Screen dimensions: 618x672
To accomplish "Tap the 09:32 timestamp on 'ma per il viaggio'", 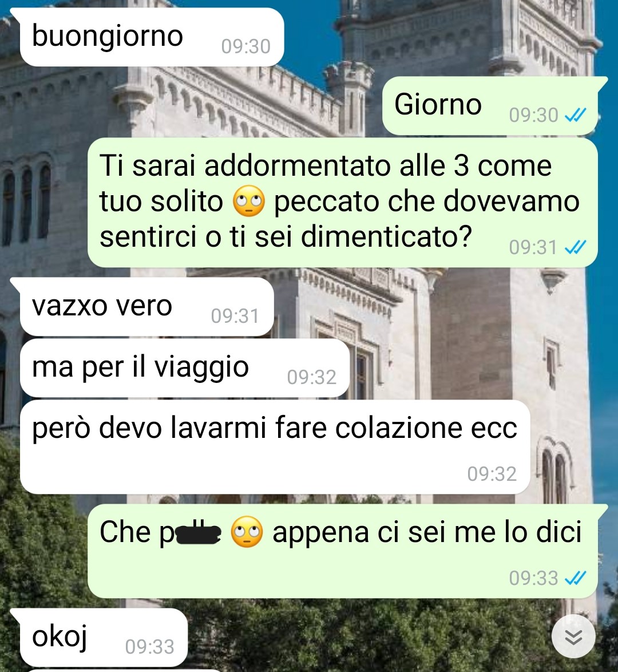I will pos(311,377).
